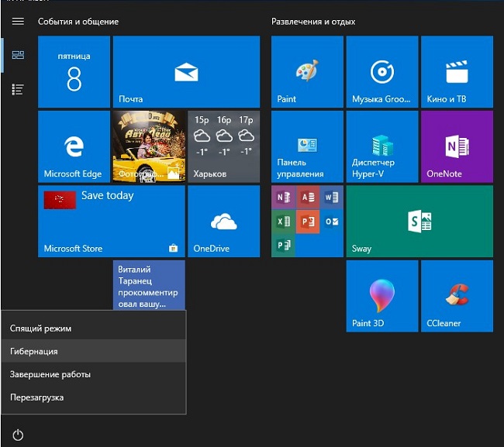This screenshot has width=504, height=447.
Task: Click the Save today text in Store tile
Action: 107,195
